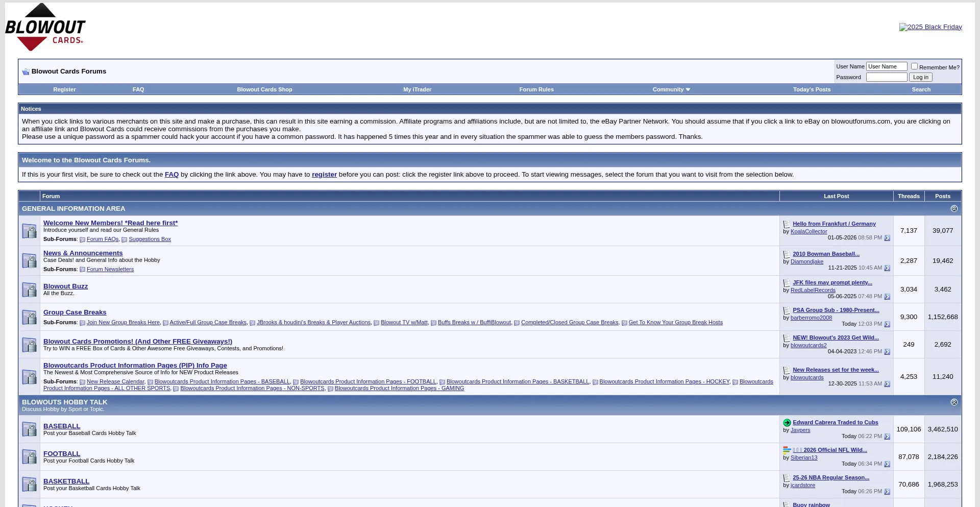Viewport: 980px width, 507px height.
Task: Collapse the Blowouts Hobby Talk category
Action: (x=954, y=402)
